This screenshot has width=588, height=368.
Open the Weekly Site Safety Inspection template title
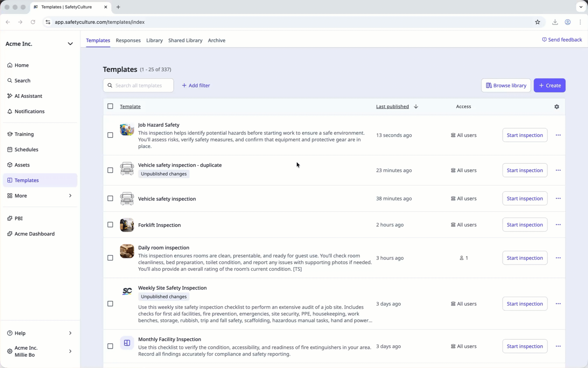tap(172, 288)
